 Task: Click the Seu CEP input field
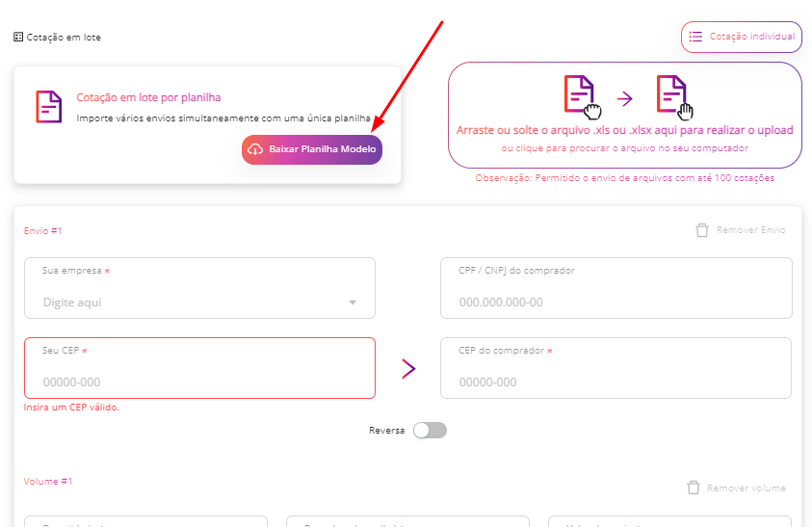click(200, 368)
